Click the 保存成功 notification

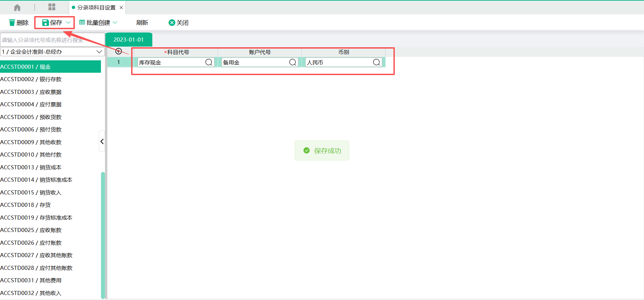tap(322, 151)
